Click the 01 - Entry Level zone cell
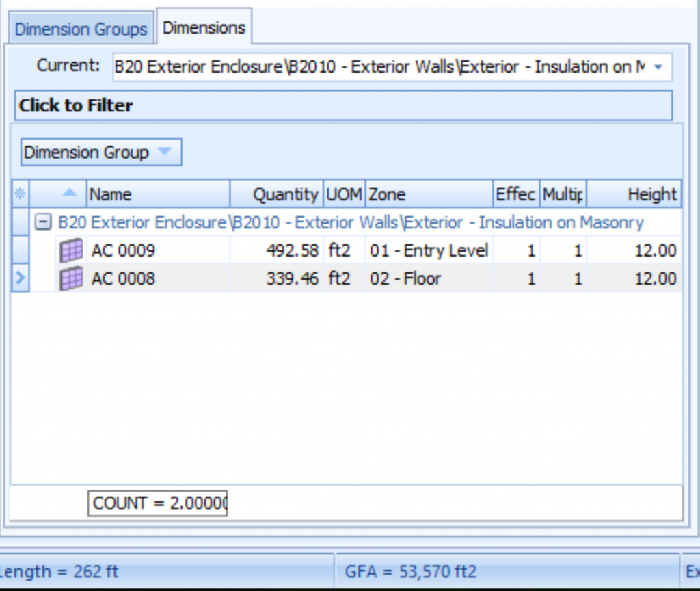Screen dimensions: 700x591 tap(429, 250)
